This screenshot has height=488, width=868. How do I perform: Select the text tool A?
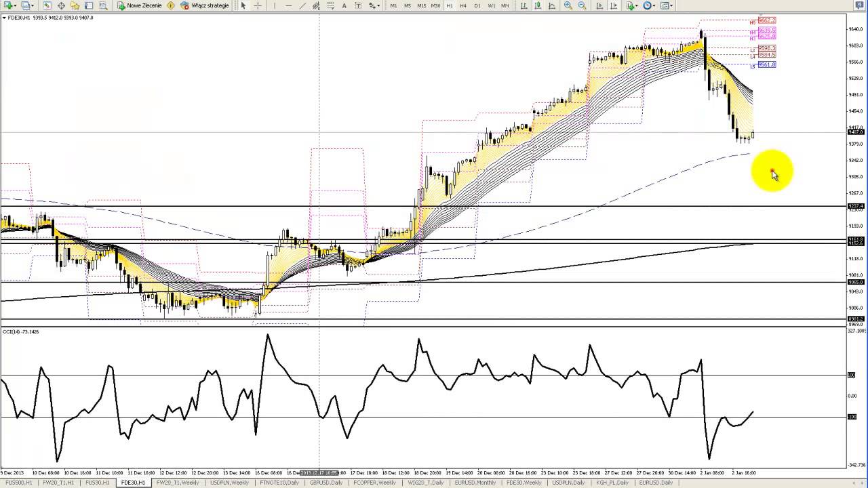[344, 5]
